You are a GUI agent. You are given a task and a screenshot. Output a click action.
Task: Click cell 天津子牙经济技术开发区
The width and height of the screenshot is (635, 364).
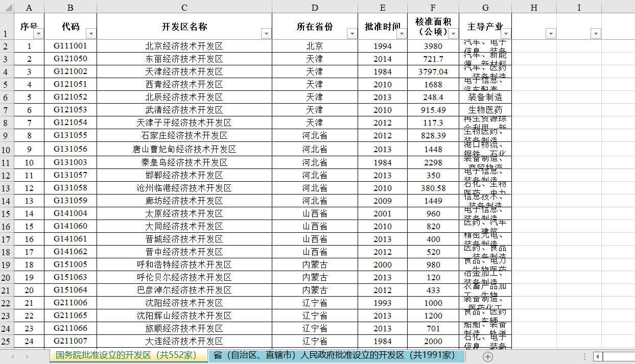(x=184, y=123)
